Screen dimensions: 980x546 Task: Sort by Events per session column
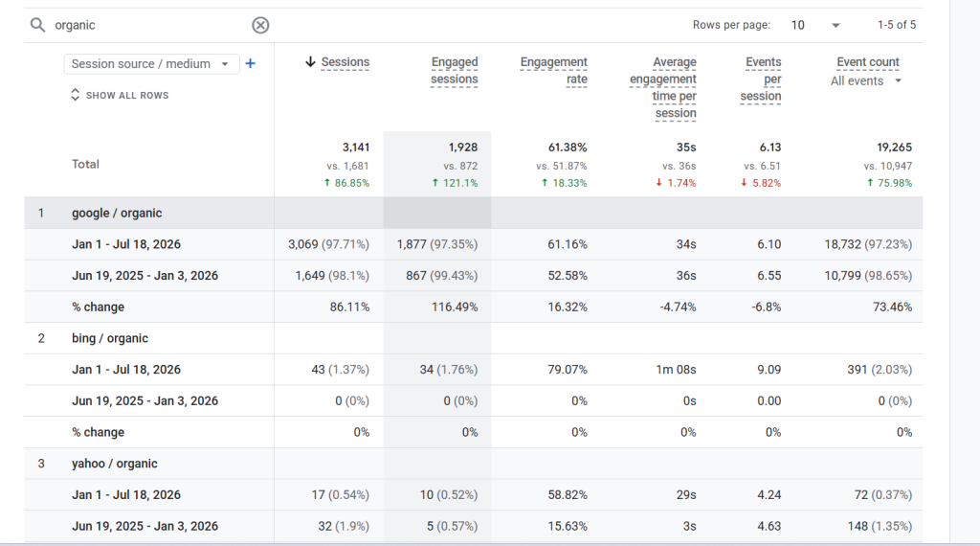point(761,79)
